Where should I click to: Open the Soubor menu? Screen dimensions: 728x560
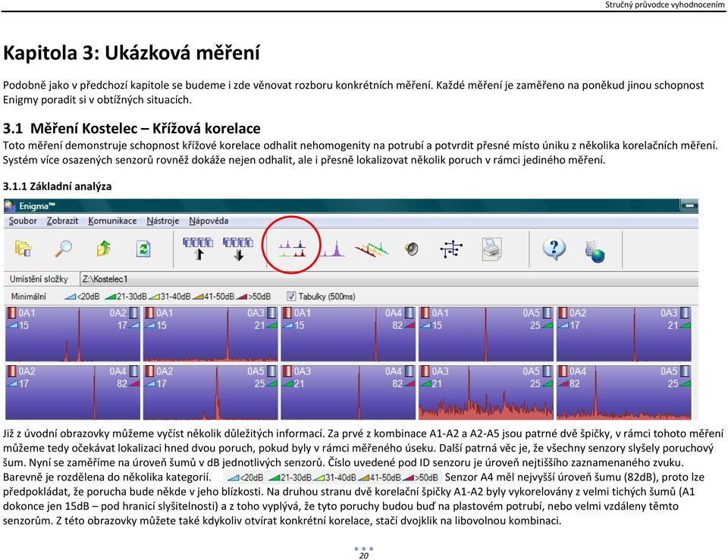22,221
